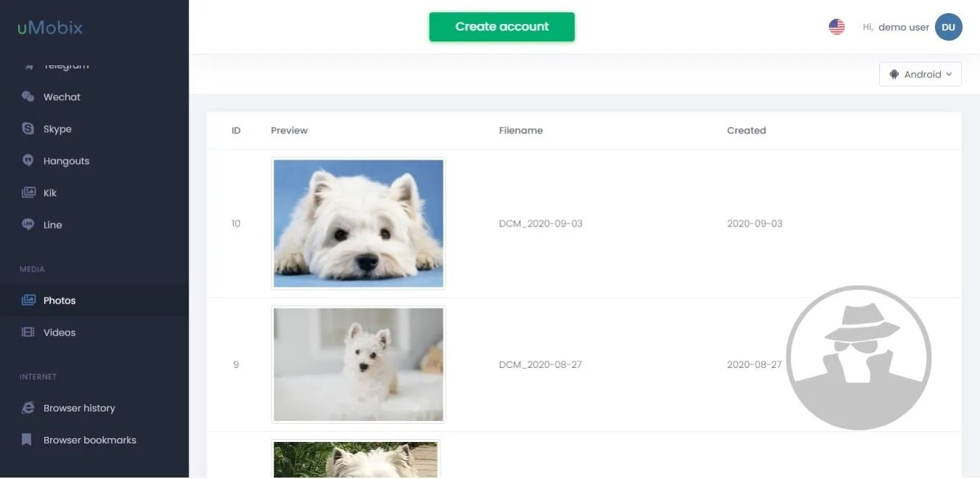The image size is (980, 479).
Task: Click the Browser bookmarks icon
Action: click(x=27, y=439)
